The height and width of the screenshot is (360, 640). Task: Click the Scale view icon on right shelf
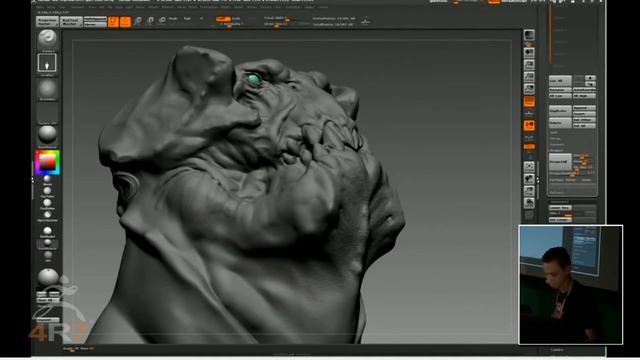click(x=529, y=191)
